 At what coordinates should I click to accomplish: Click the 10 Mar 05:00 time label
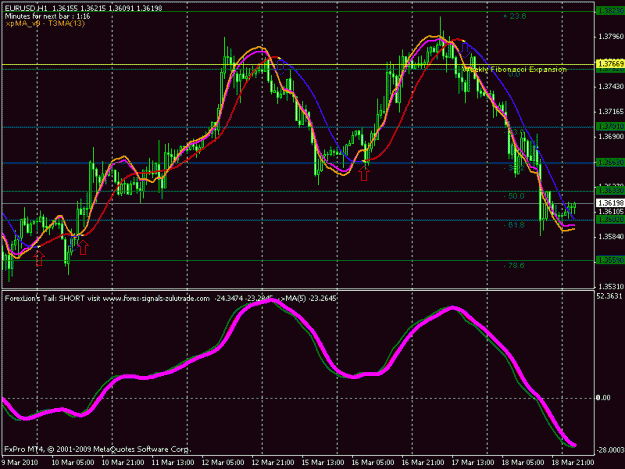pyautogui.click(x=73, y=463)
